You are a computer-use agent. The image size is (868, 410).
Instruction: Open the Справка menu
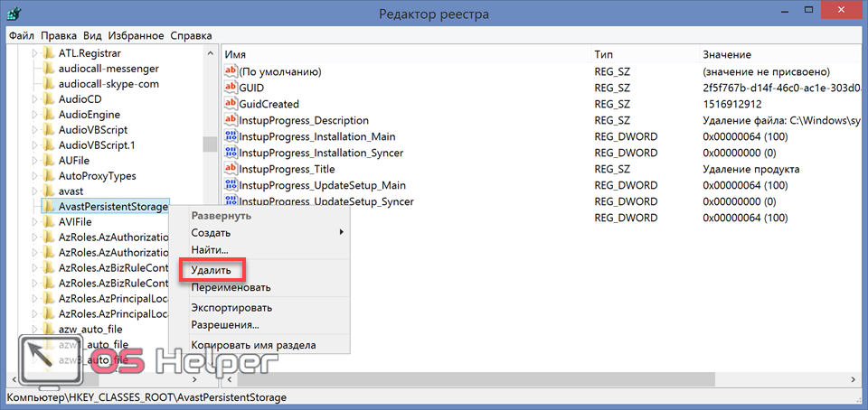point(191,36)
